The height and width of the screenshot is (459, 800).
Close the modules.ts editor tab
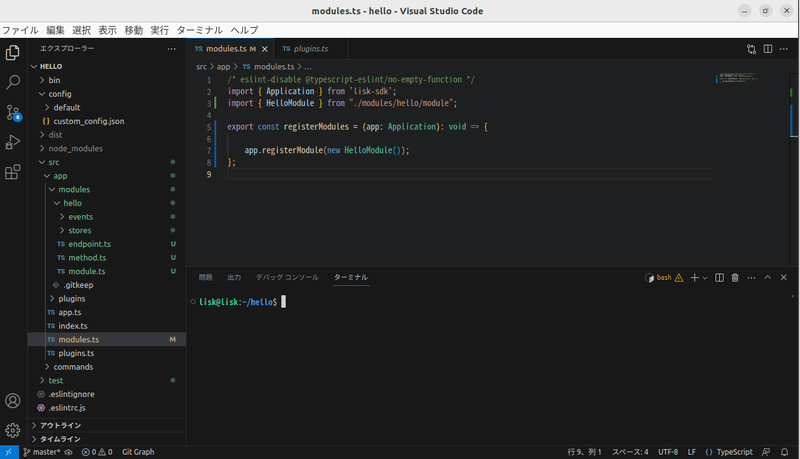[x=265, y=49]
